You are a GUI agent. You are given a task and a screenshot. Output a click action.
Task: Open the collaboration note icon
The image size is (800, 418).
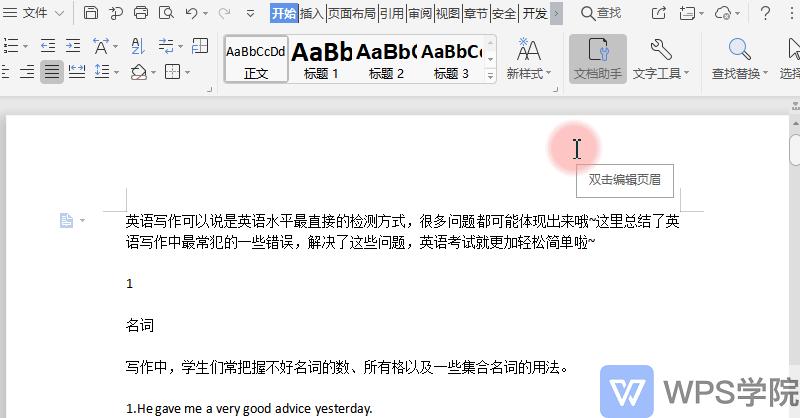[688, 13]
